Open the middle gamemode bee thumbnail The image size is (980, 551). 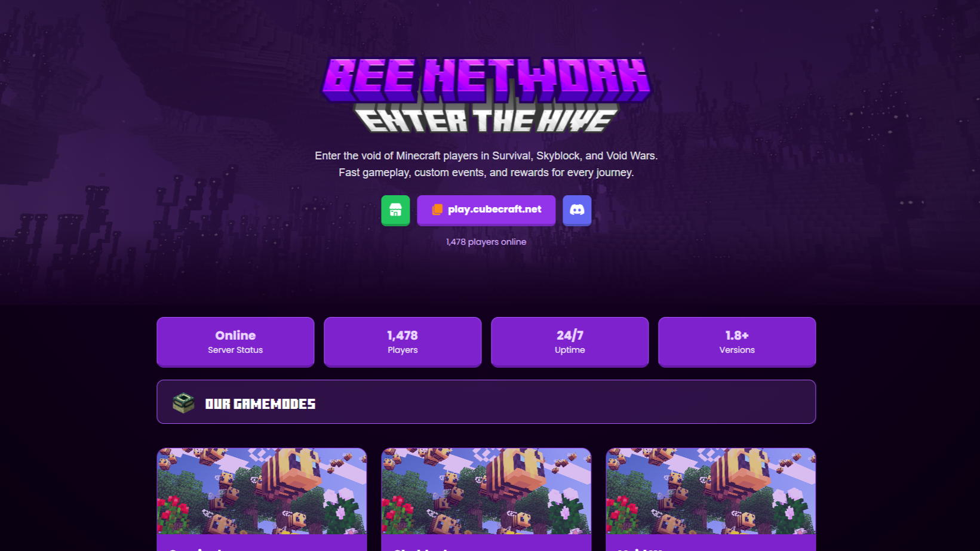point(486,491)
